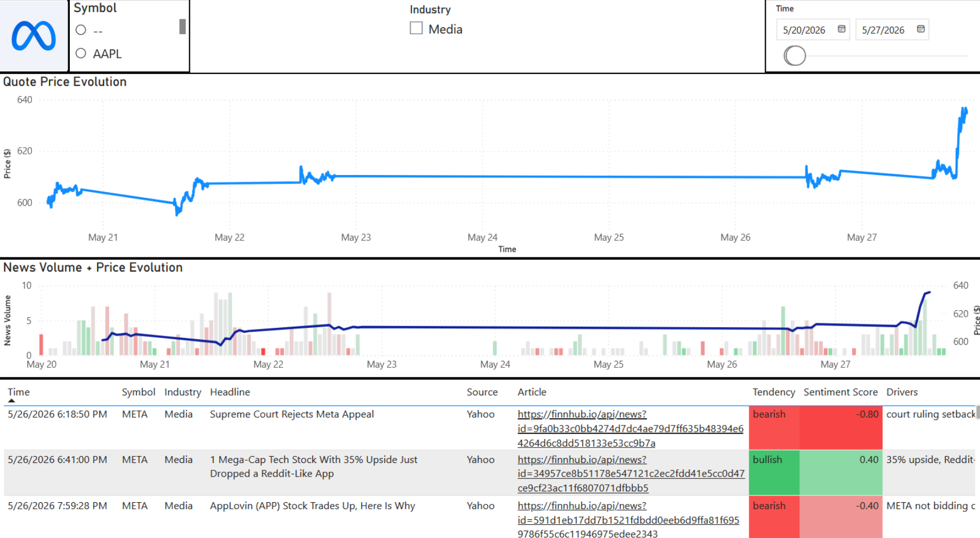Click headline 'Supreme Court Rejects Meta Appeal'
This screenshot has height=538, width=980.
tap(292, 414)
